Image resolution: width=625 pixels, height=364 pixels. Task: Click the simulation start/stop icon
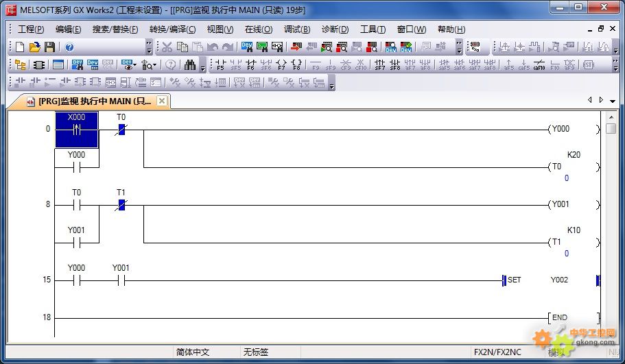coord(475,47)
